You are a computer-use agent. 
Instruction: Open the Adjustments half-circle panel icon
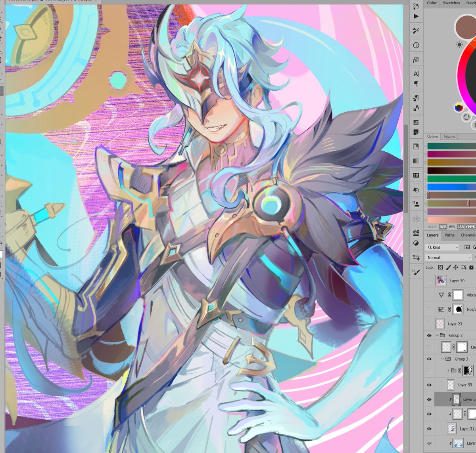click(416, 243)
